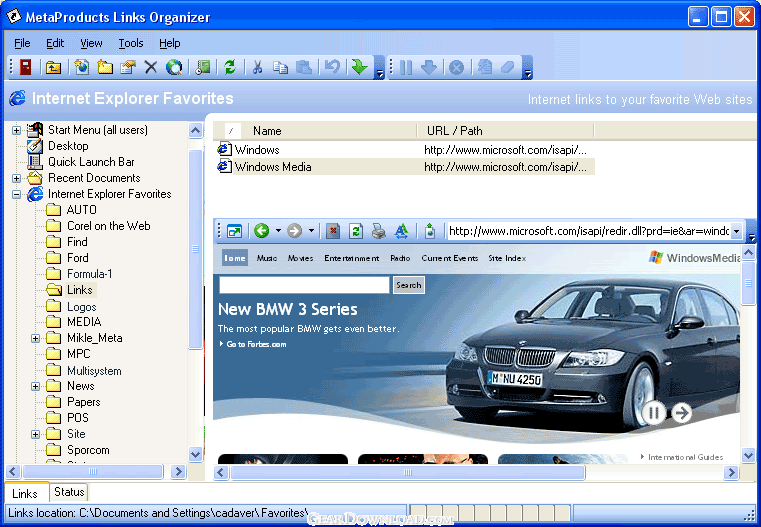Select the Formula-1 folder in the tree
The image size is (761, 527).
(x=89, y=274)
